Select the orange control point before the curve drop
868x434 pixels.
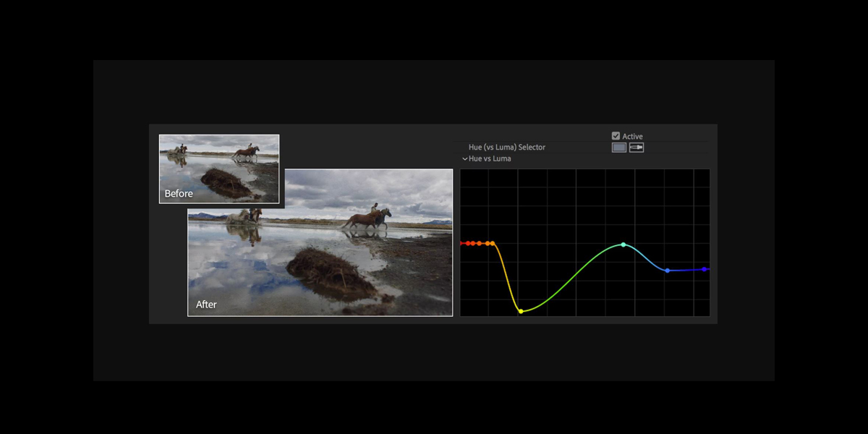pyautogui.click(x=492, y=242)
